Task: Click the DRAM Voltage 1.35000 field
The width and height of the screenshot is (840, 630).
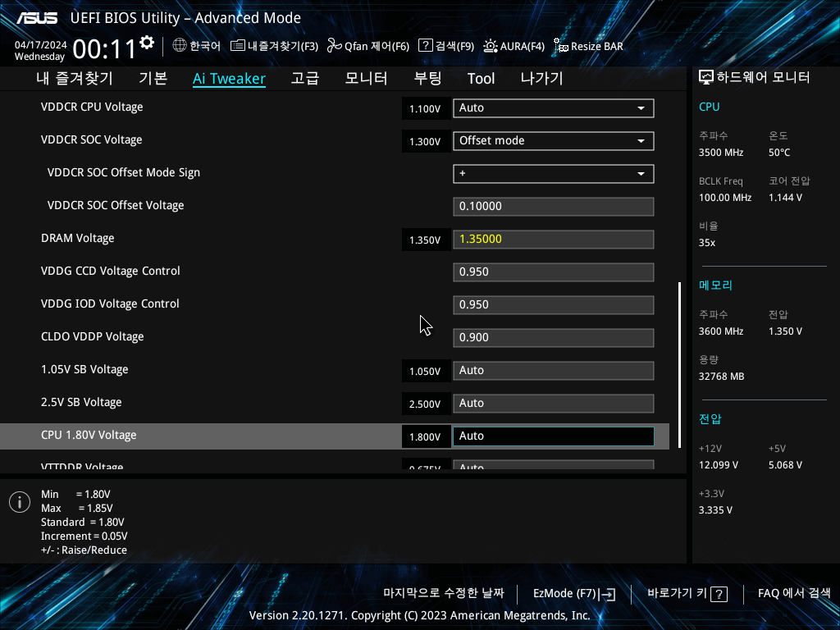Action: (x=554, y=240)
